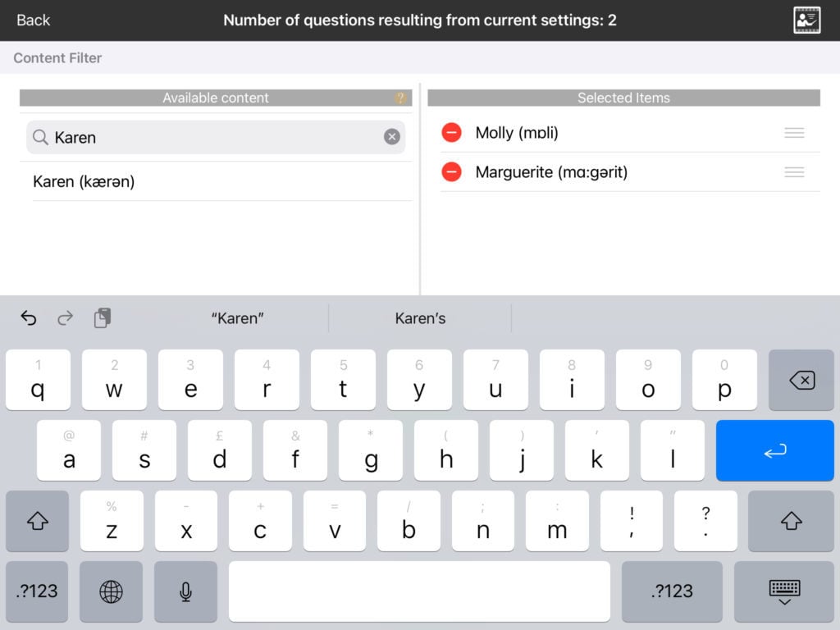Open the help question mark on Available content
The image size is (840, 630).
pyautogui.click(x=400, y=98)
